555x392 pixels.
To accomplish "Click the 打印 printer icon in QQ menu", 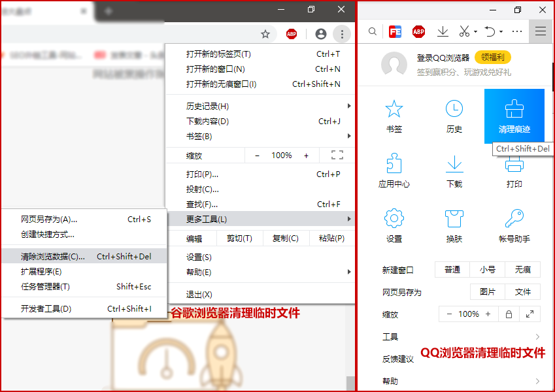I will 514,165.
